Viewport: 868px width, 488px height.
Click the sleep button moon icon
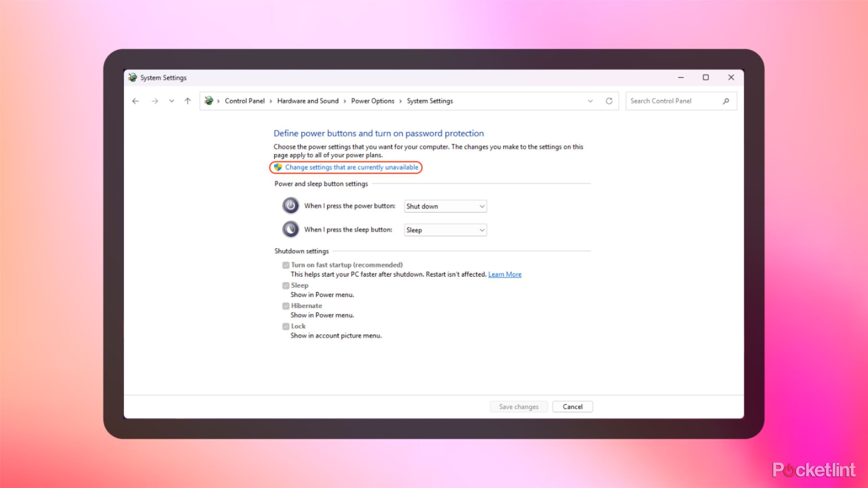pyautogui.click(x=291, y=229)
